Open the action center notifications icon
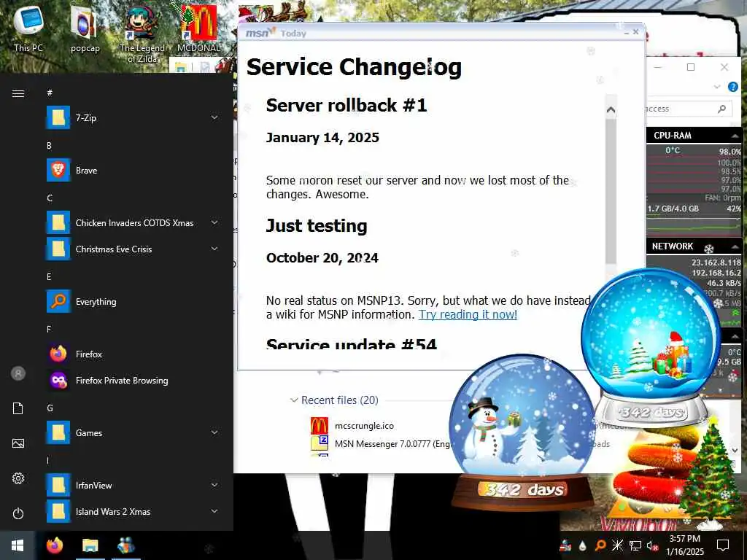The image size is (747, 560). [723, 545]
